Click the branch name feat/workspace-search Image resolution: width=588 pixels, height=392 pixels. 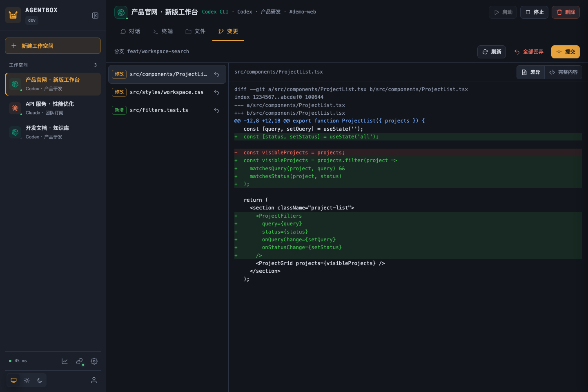tap(158, 51)
